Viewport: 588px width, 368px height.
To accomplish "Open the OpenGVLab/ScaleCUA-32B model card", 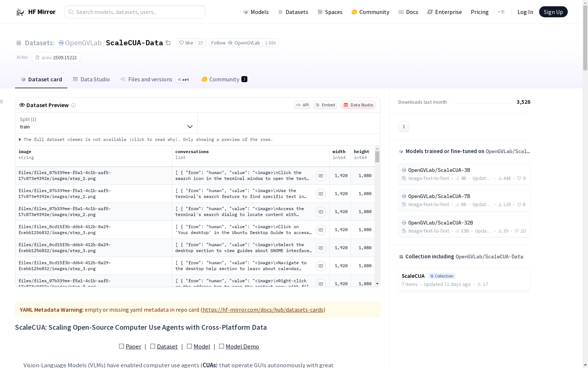I will tap(464, 227).
